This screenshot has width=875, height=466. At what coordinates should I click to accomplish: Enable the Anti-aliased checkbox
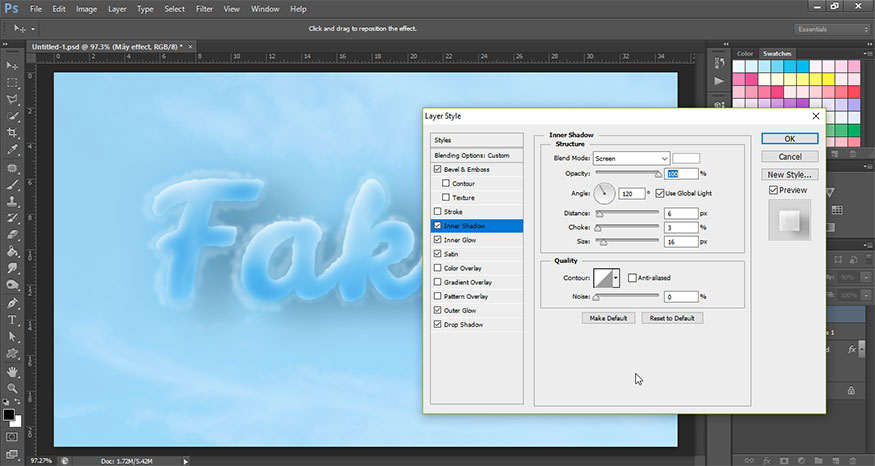632,277
